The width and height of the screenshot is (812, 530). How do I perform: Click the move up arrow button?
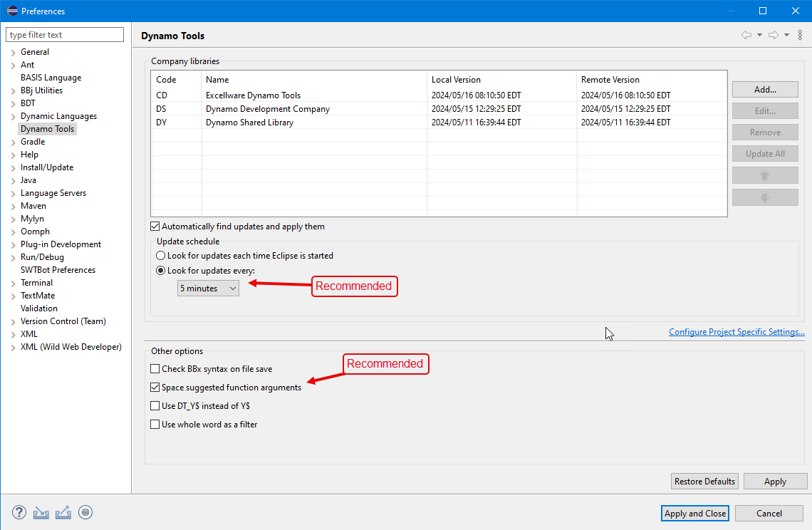(x=765, y=175)
